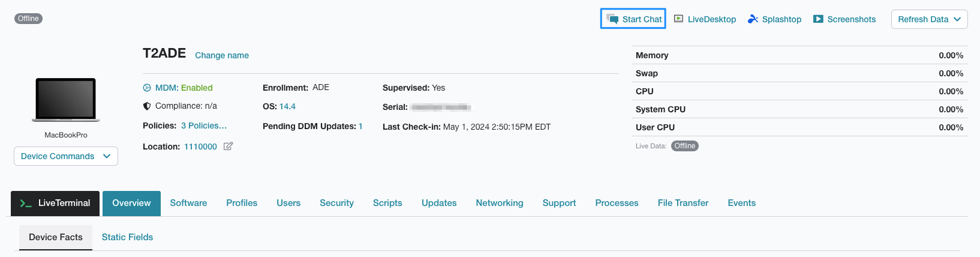The height and width of the screenshot is (257, 980).
Task: Click the Pending DDM Updates count
Action: pos(360,126)
